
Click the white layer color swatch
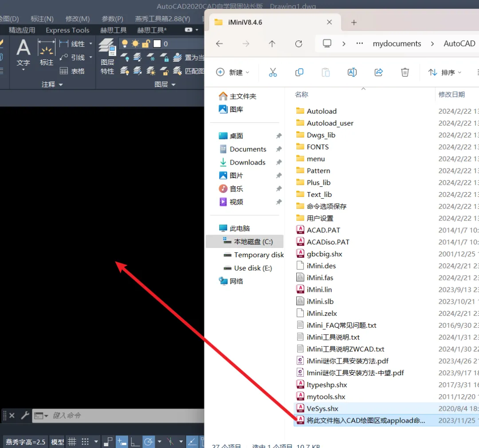tap(157, 44)
